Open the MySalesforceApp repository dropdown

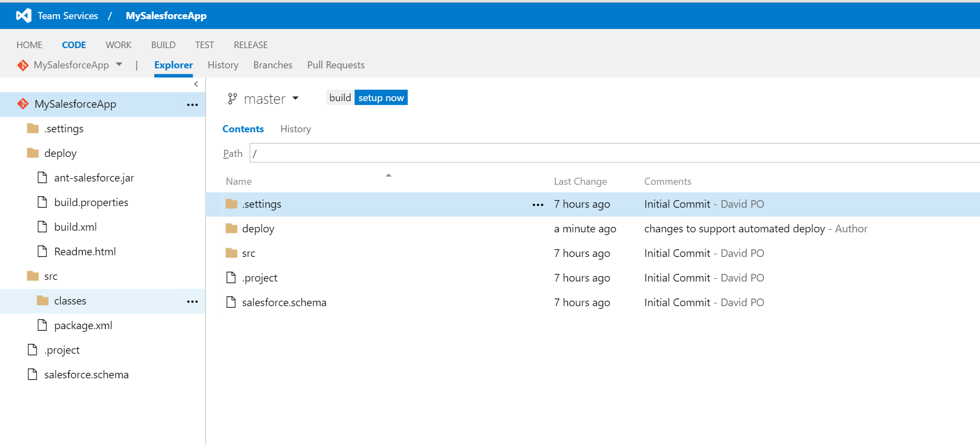tap(119, 65)
